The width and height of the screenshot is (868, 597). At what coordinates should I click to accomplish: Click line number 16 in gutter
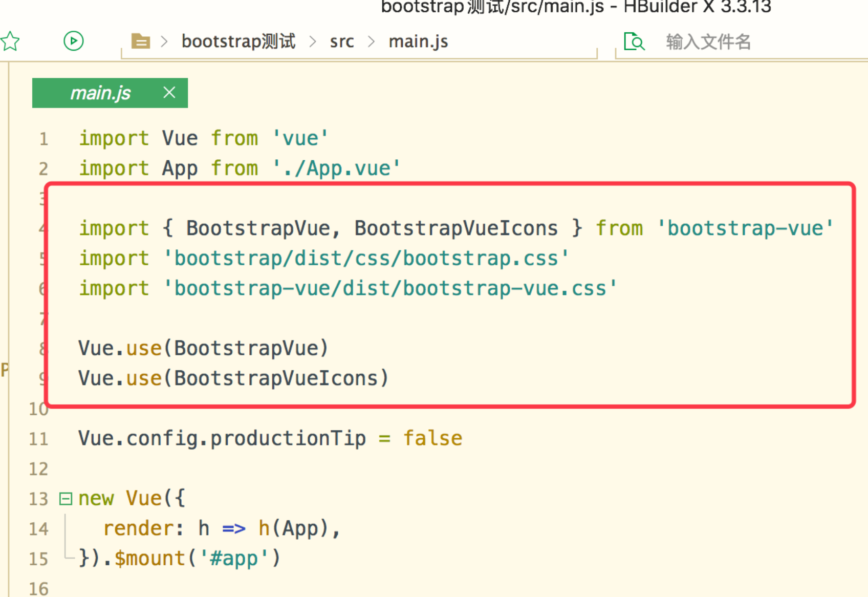point(38,589)
